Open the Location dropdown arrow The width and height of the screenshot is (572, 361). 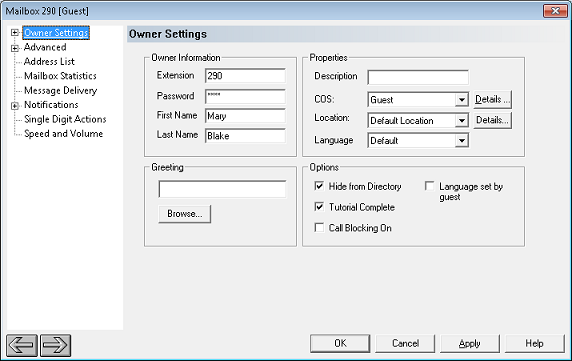click(x=461, y=120)
